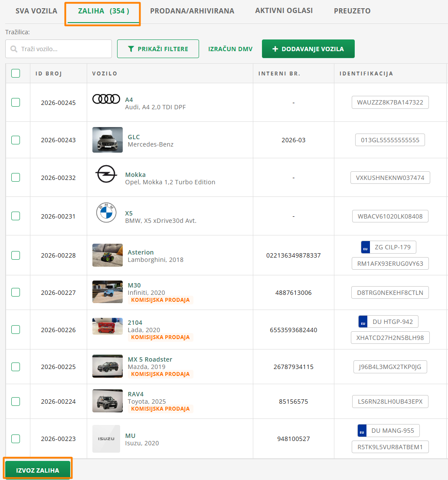Viewport: 448px width, 480px height.
Task: Open the Lamborghini Asterion photo thumbnail
Action: click(x=108, y=255)
